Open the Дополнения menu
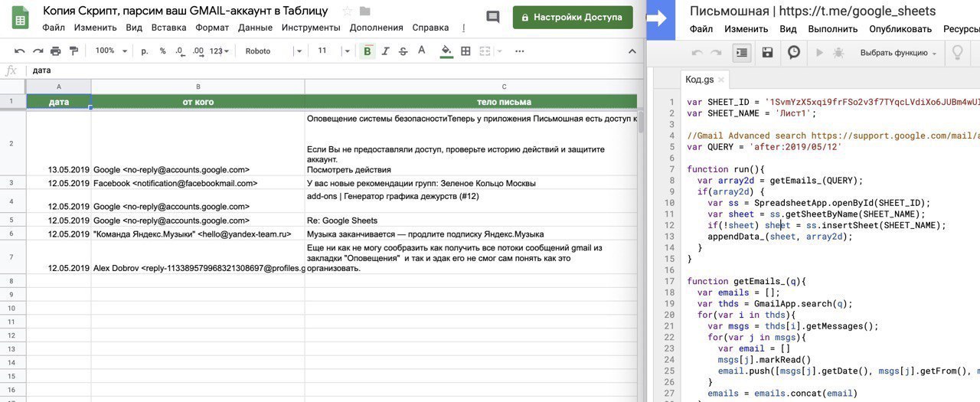The width and height of the screenshot is (980, 402). click(x=376, y=28)
